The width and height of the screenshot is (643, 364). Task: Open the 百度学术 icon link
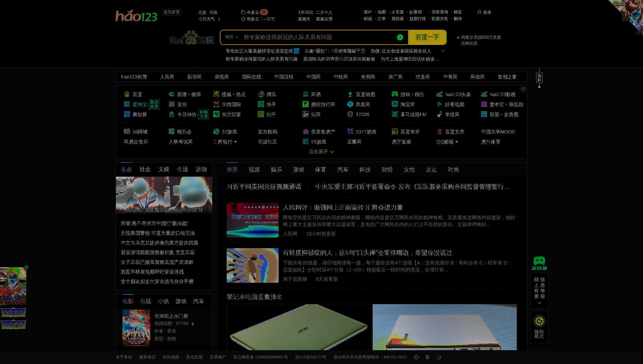pos(395,131)
